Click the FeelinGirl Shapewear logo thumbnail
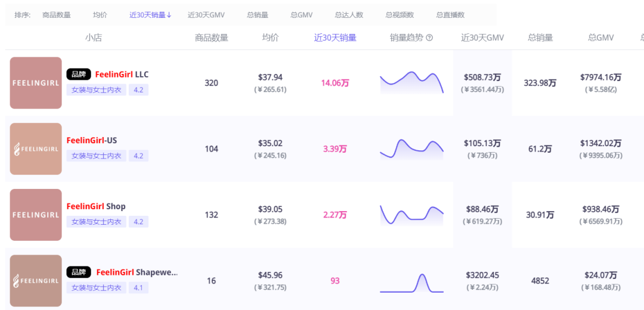This screenshot has height=310, width=644. (36, 281)
